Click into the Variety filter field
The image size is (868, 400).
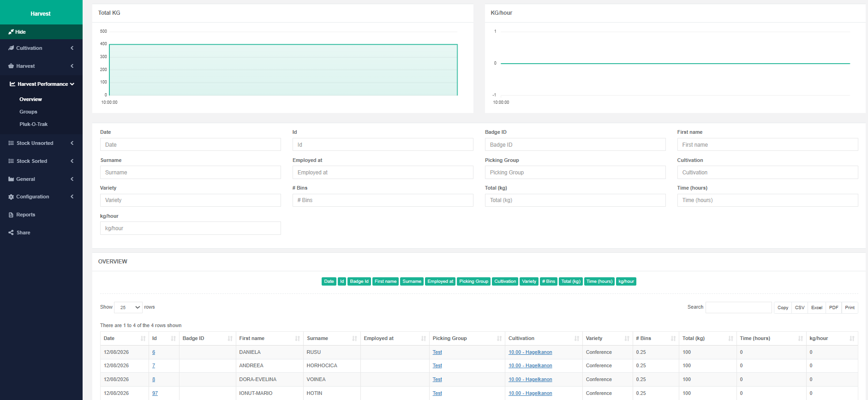click(x=191, y=200)
